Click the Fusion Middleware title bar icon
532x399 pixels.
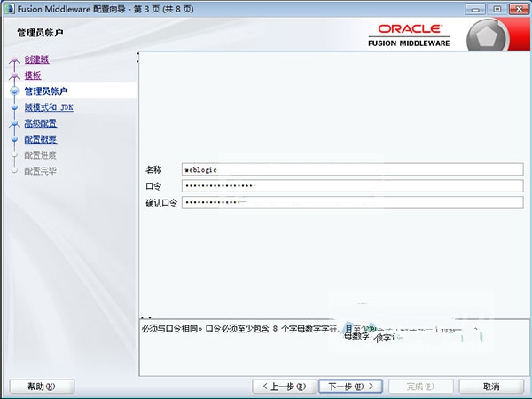[9, 9]
